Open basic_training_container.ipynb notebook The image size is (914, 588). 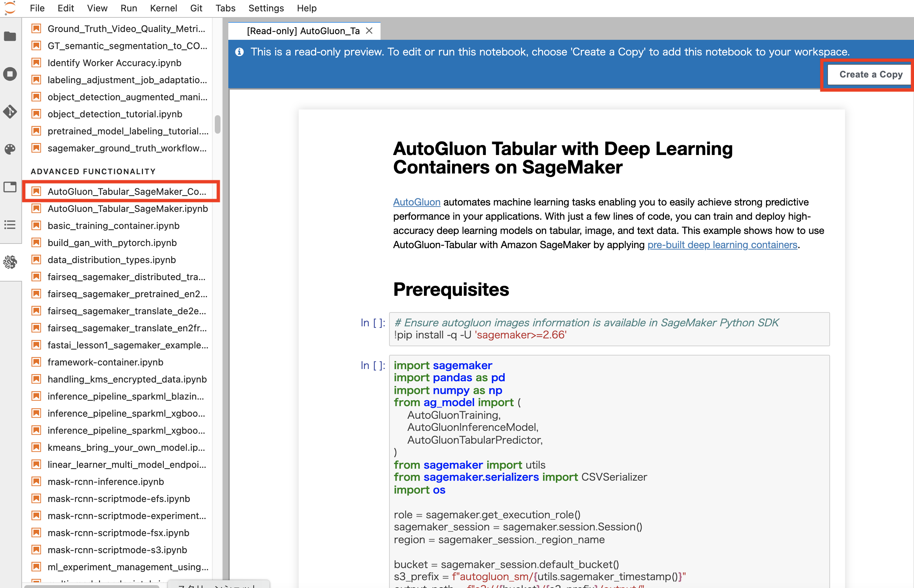[113, 226]
